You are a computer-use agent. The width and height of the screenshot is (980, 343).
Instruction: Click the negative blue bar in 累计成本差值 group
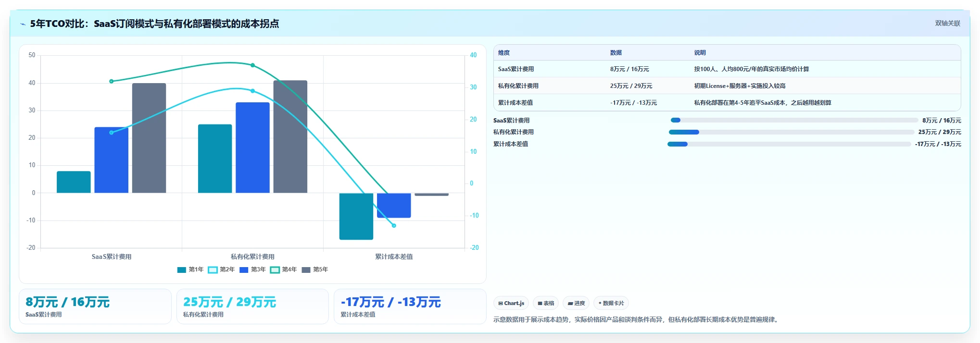pos(394,206)
